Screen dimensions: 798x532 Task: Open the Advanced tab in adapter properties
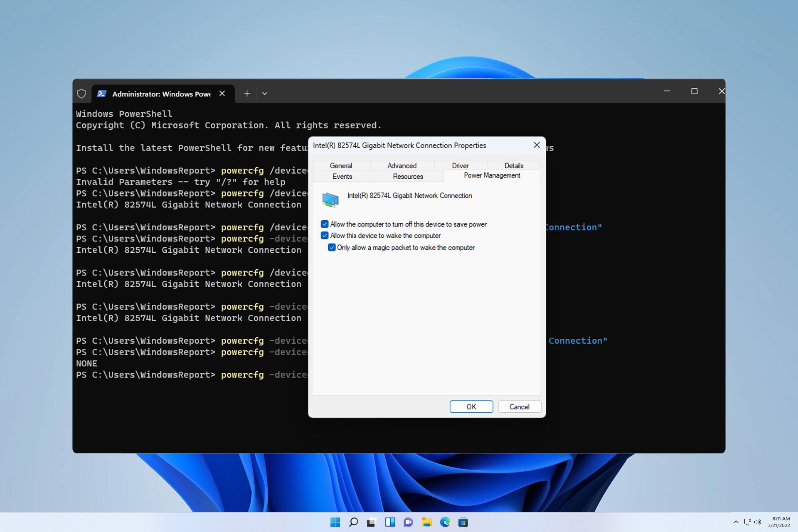(x=401, y=165)
